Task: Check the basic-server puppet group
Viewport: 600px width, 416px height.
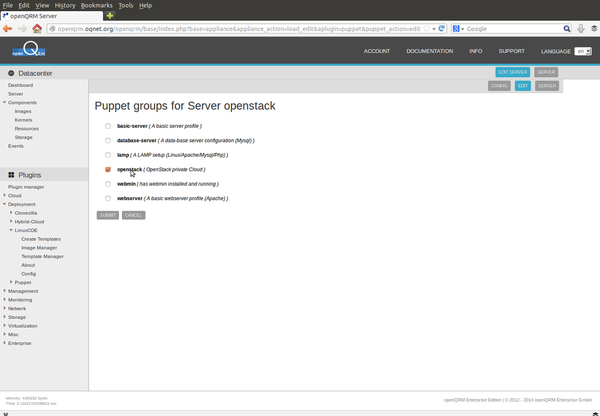Action: 108,126
